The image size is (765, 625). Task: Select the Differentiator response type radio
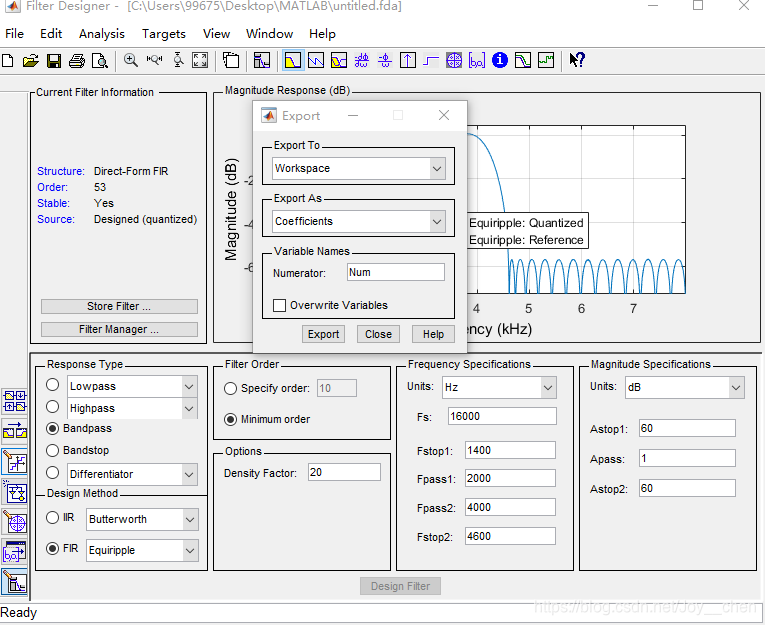(x=53, y=472)
